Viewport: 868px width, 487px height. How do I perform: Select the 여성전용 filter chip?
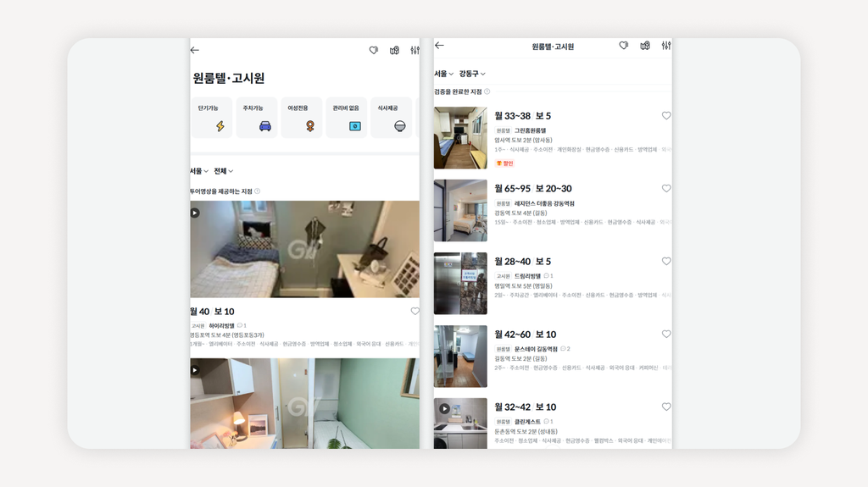[x=302, y=118]
